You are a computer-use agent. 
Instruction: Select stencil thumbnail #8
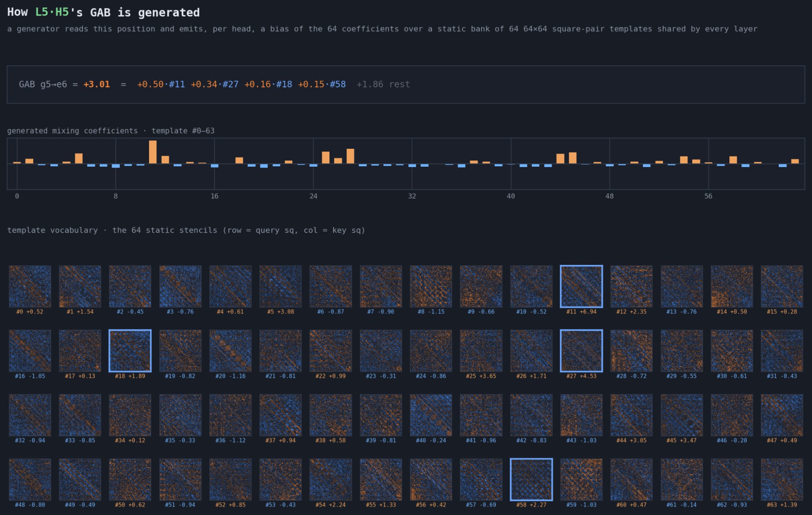[431, 287]
